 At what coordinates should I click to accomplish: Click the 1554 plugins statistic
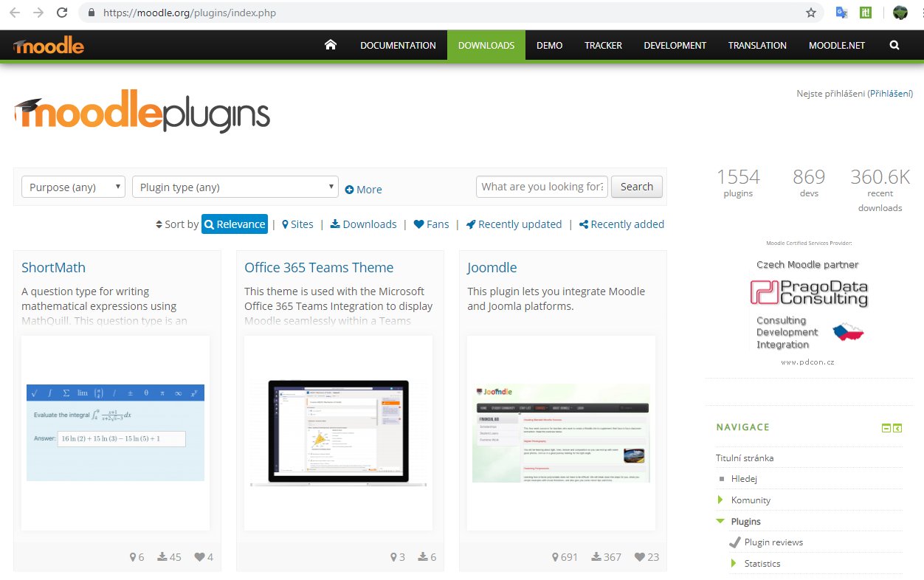pyautogui.click(x=738, y=182)
